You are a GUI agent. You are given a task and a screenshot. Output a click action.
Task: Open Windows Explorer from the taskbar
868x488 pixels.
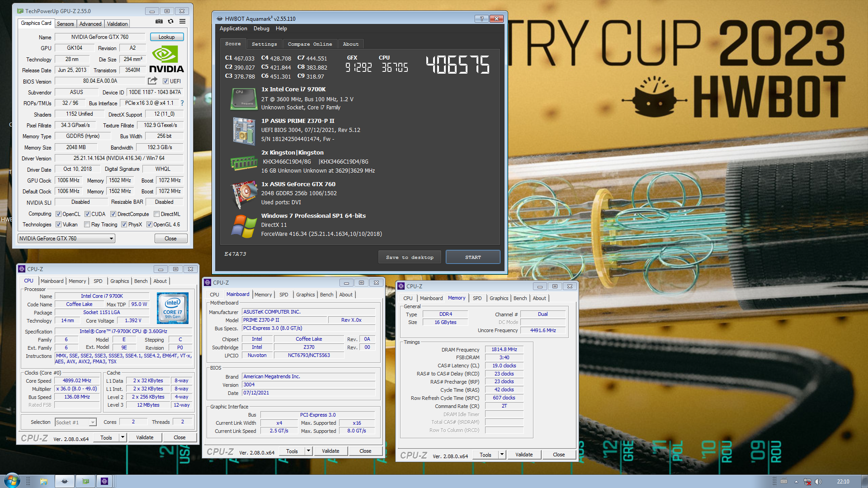point(44,481)
